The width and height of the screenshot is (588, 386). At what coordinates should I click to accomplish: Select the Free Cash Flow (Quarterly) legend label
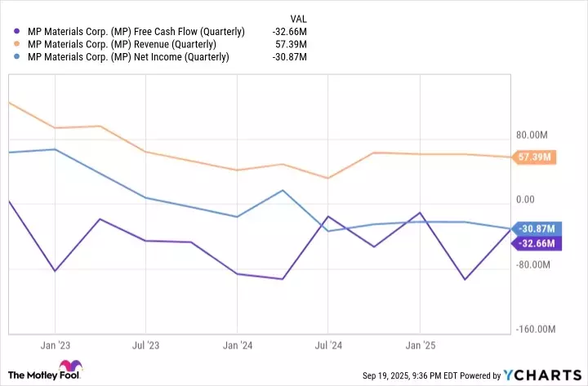(x=136, y=32)
